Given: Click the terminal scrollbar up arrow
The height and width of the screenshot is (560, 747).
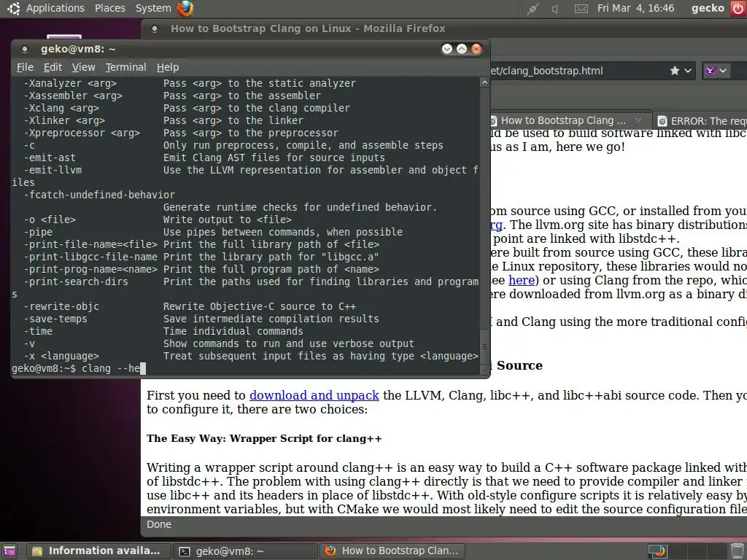Looking at the screenshot, I should click(x=484, y=83).
